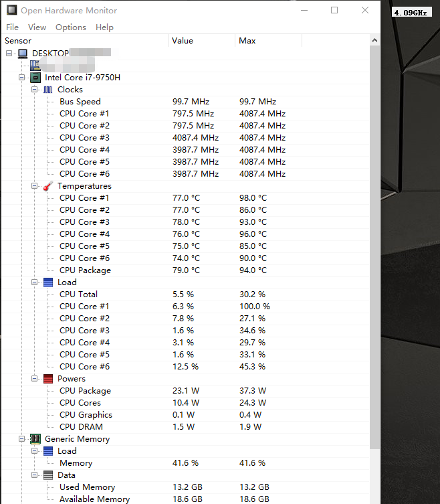Select the CPU Cores power row
This screenshot has height=504, width=440.
186,403
